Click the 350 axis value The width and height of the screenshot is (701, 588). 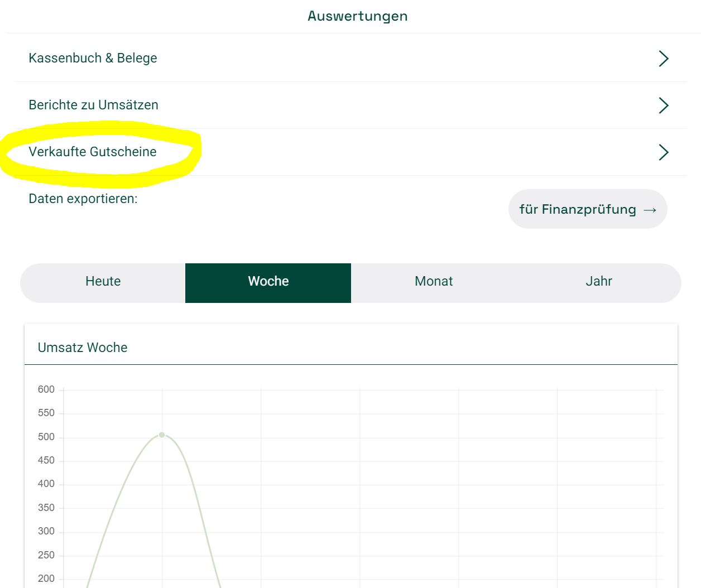click(x=46, y=508)
